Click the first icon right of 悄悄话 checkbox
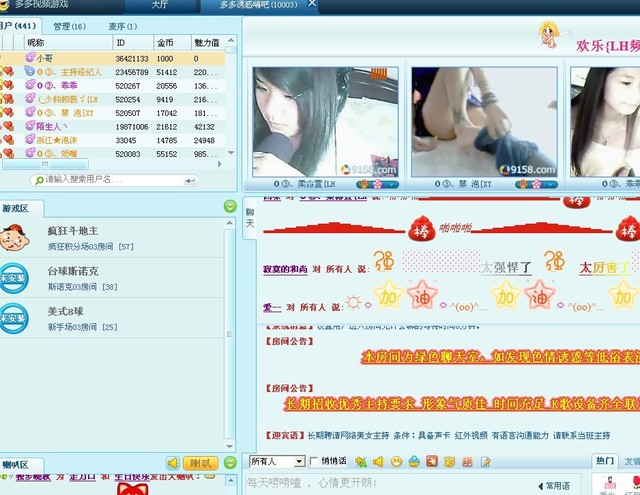Image resolution: width=640 pixels, height=495 pixels. (x=360, y=461)
